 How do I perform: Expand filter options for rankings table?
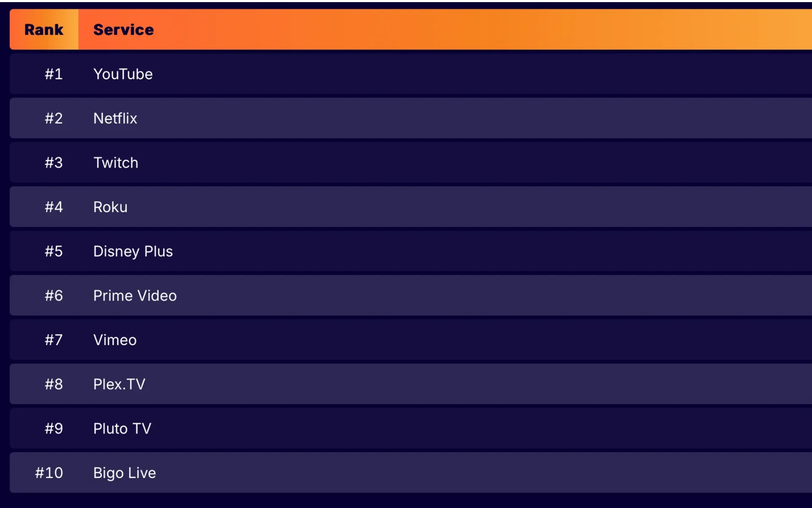pyautogui.click(x=43, y=29)
